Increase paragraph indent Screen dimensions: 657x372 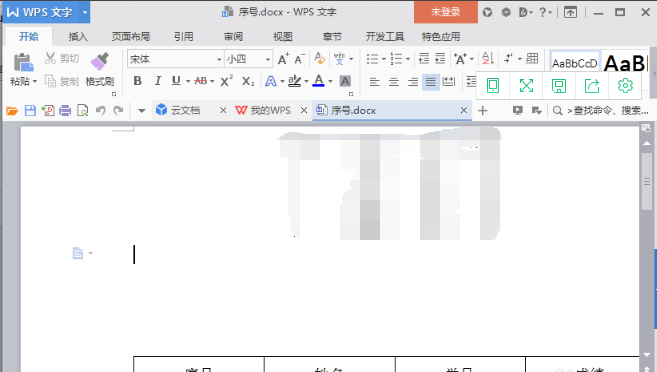point(440,59)
